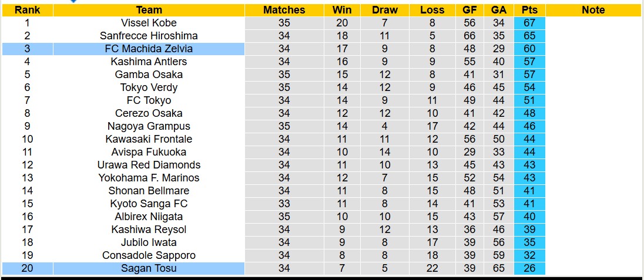Viewport: 644px width, 280px height.
Task: Open the Vissel Kobe team name
Action: click(x=149, y=23)
